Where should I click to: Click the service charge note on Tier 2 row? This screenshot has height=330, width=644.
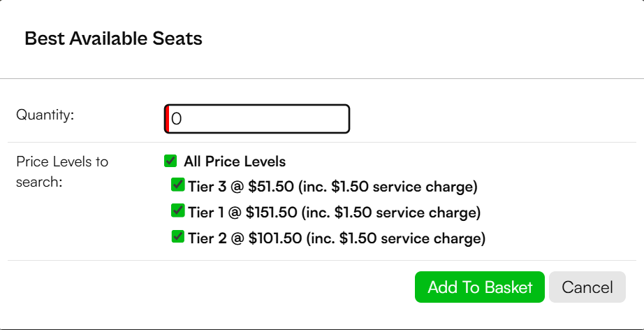click(x=396, y=238)
